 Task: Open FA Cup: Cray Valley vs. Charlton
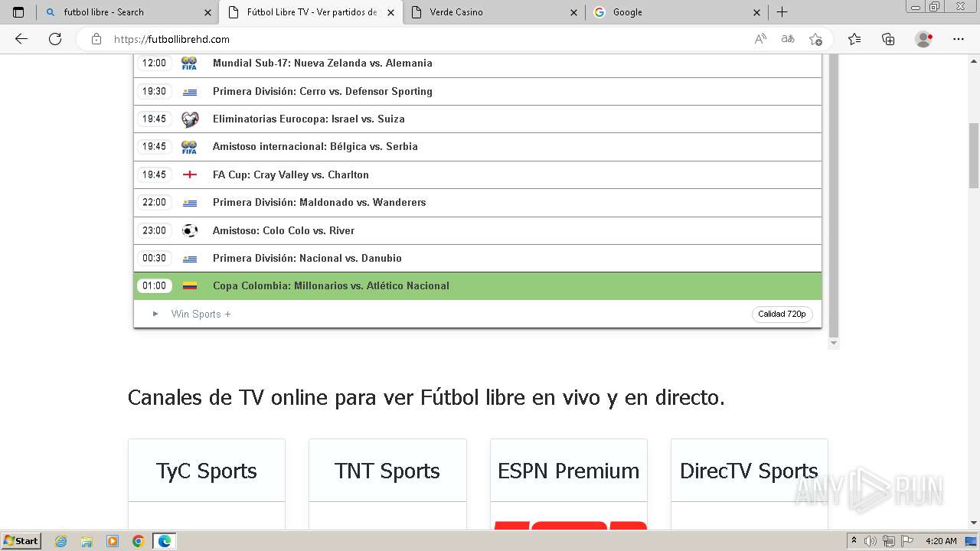pos(478,174)
